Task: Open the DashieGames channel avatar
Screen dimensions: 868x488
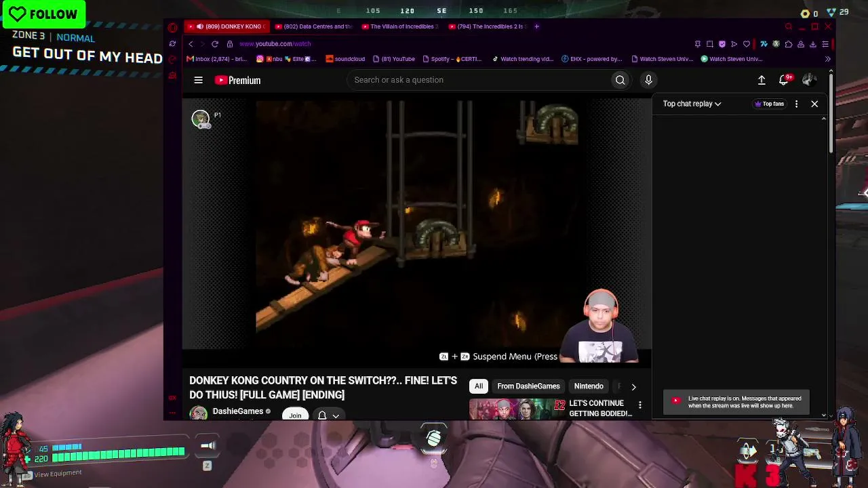Action: 199,413
